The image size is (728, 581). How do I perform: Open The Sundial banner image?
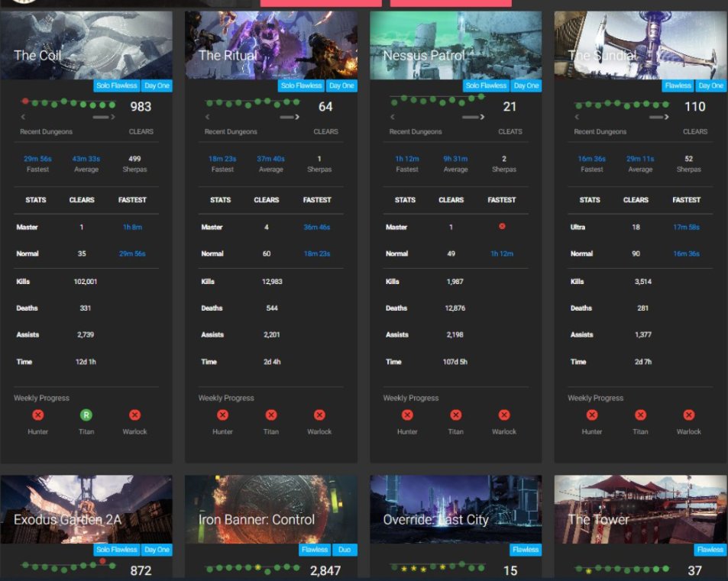click(641, 46)
